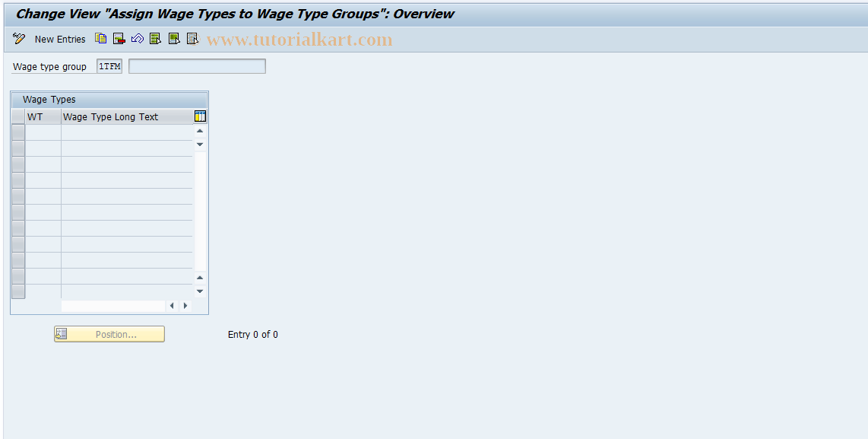This screenshot has height=439, width=868.
Task: Click the Wage type group label
Action: (50, 66)
